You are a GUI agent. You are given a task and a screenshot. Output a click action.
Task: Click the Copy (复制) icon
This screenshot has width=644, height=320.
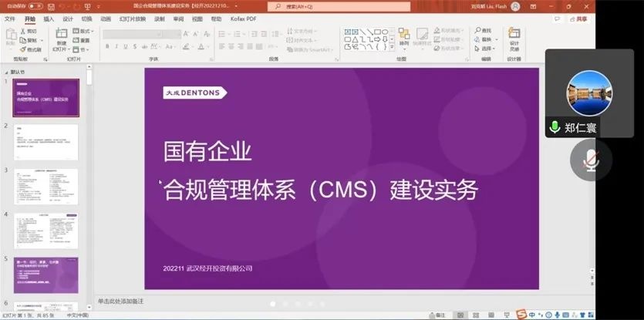click(x=23, y=40)
